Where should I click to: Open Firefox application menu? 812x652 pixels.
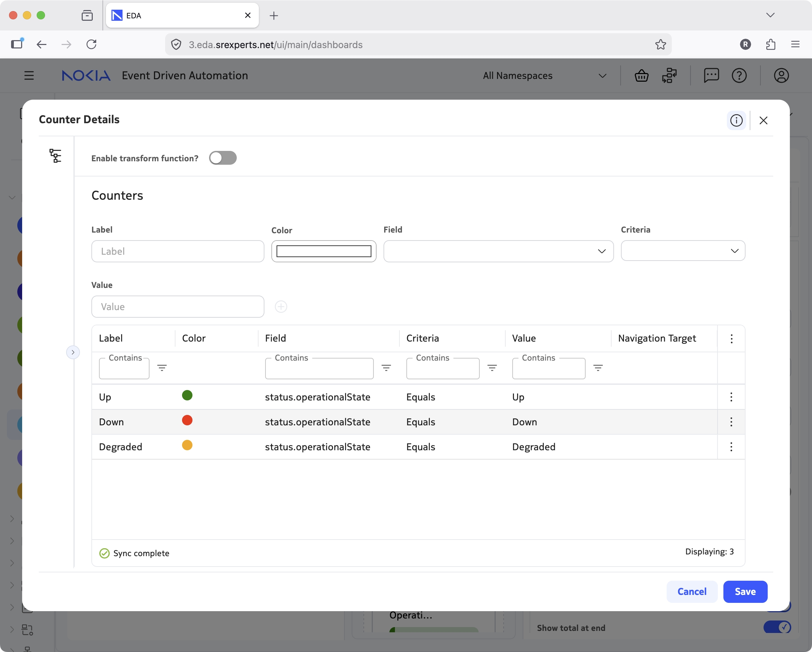click(795, 44)
